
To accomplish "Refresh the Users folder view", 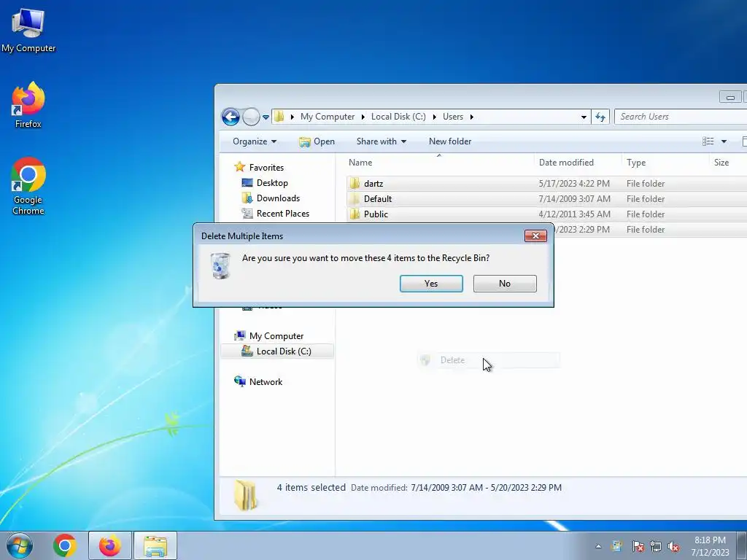I will [x=600, y=117].
